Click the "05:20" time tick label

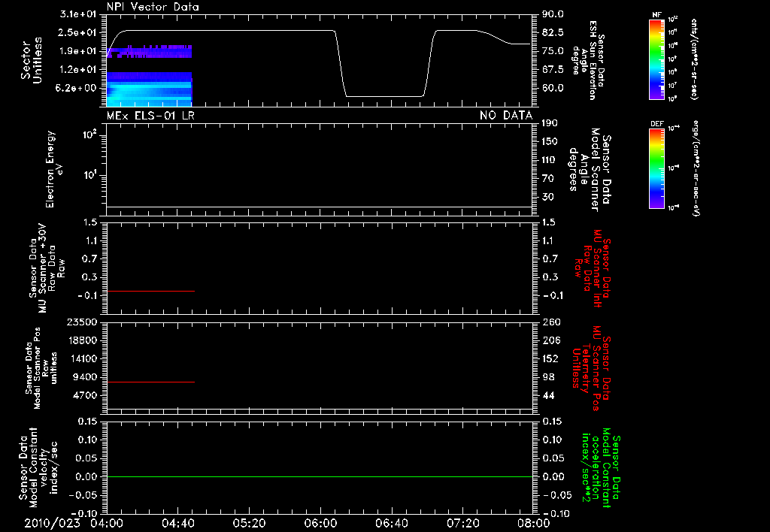click(249, 523)
